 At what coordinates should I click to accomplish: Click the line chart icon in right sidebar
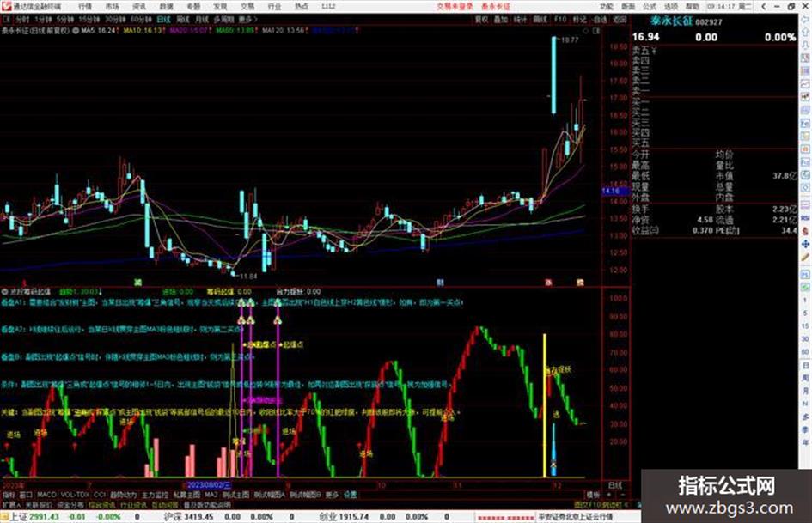(805, 84)
